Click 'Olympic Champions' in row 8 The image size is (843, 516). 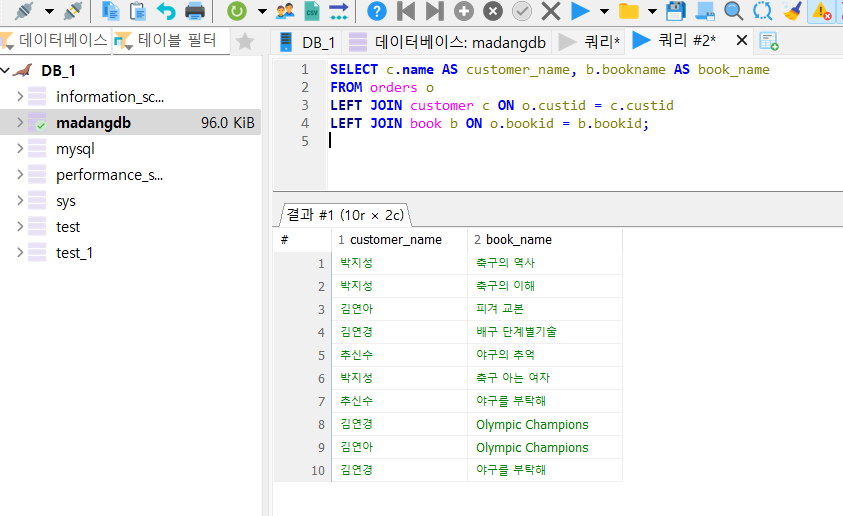545,424
